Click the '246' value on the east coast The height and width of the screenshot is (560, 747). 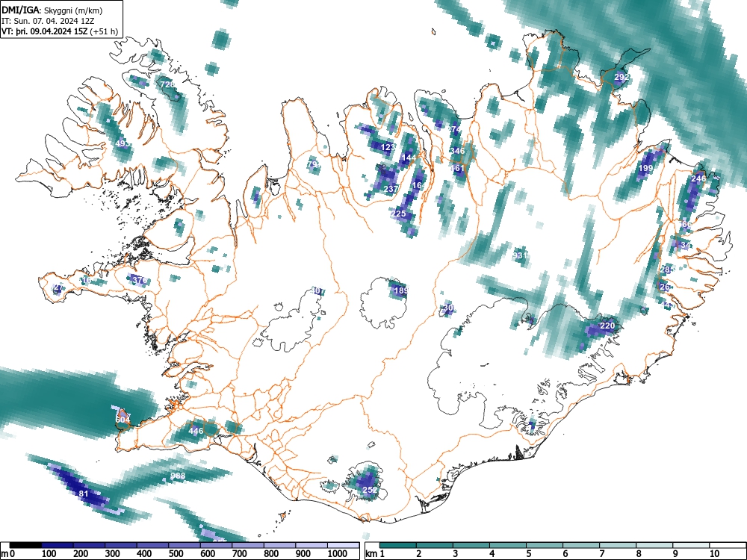point(698,178)
